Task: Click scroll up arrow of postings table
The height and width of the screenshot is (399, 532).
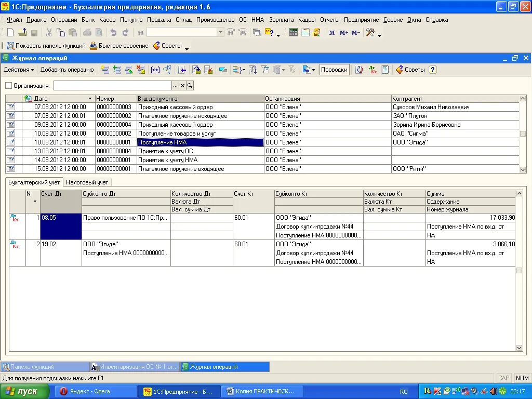Action: tap(519, 194)
